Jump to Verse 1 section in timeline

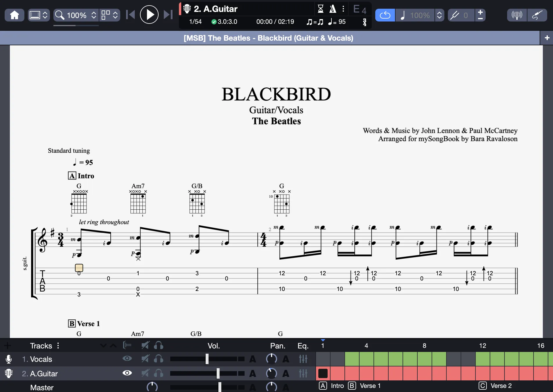click(x=364, y=386)
